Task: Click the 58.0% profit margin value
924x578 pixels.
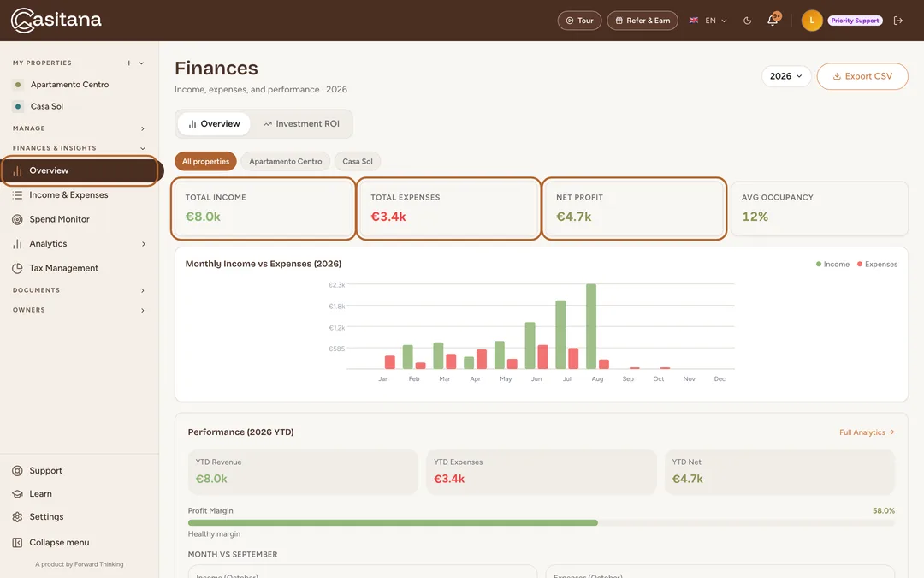Action: [x=883, y=510]
